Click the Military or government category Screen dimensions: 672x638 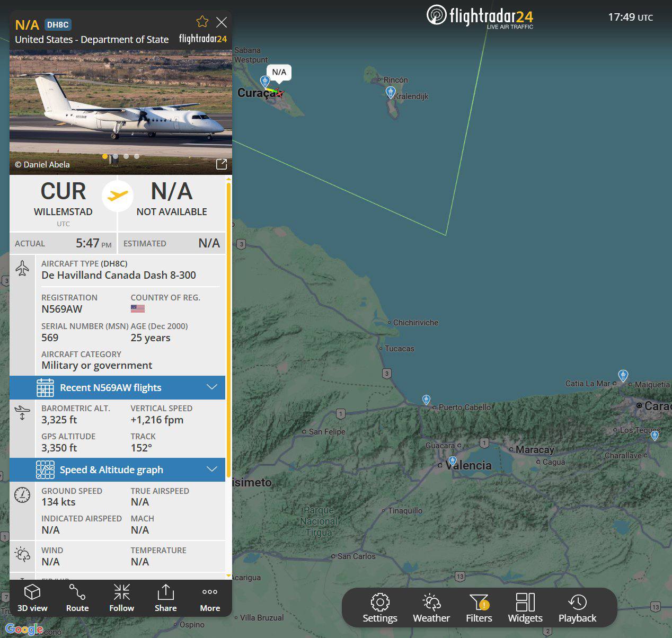click(97, 365)
